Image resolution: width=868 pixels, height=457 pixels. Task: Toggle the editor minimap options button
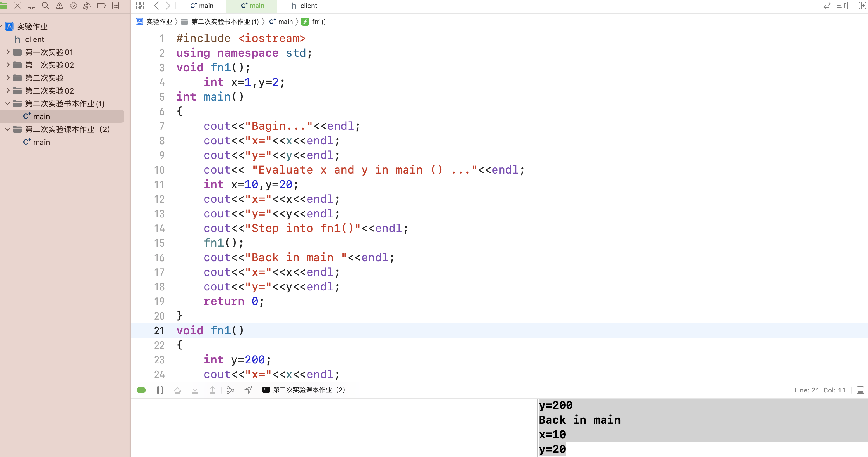click(842, 6)
